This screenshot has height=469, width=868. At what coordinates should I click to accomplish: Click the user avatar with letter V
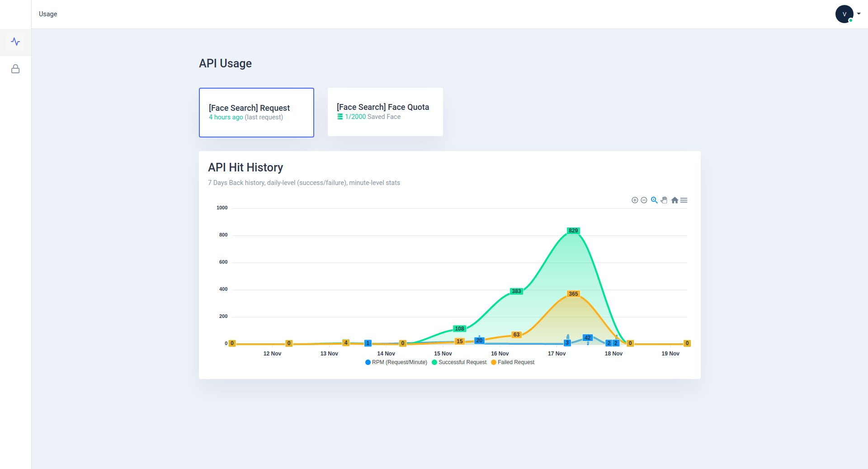point(844,14)
